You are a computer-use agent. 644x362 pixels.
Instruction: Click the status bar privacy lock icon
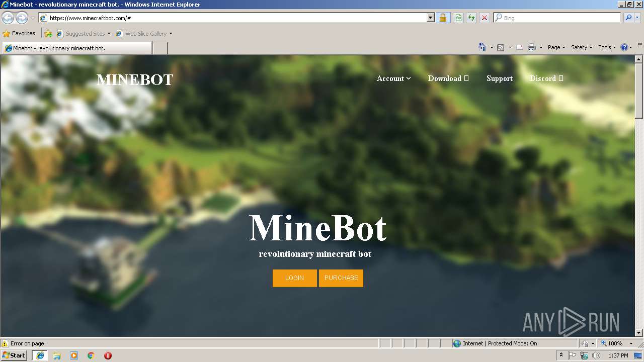click(585, 343)
